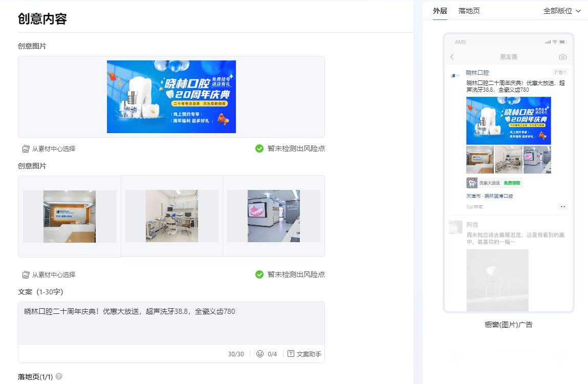Select the reception desk photo thumbnail
Image resolution: width=588 pixels, height=384 pixels.
(x=70, y=216)
